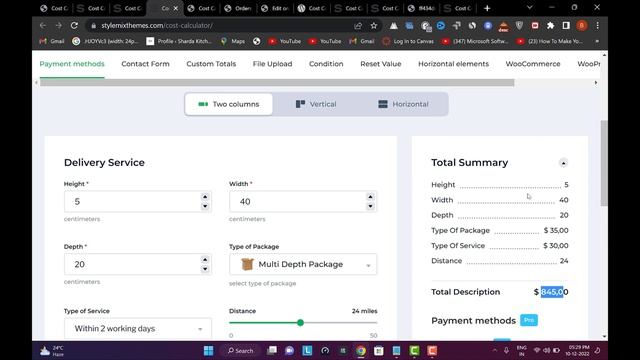Open the Maps bookmark
This screenshot has width=640, height=360.
click(x=233, y=41)
